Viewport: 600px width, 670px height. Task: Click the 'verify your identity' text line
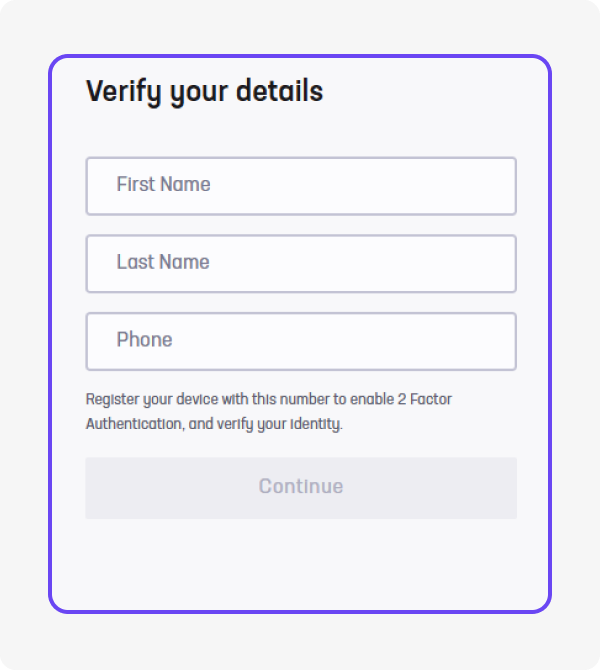point(214,424)
